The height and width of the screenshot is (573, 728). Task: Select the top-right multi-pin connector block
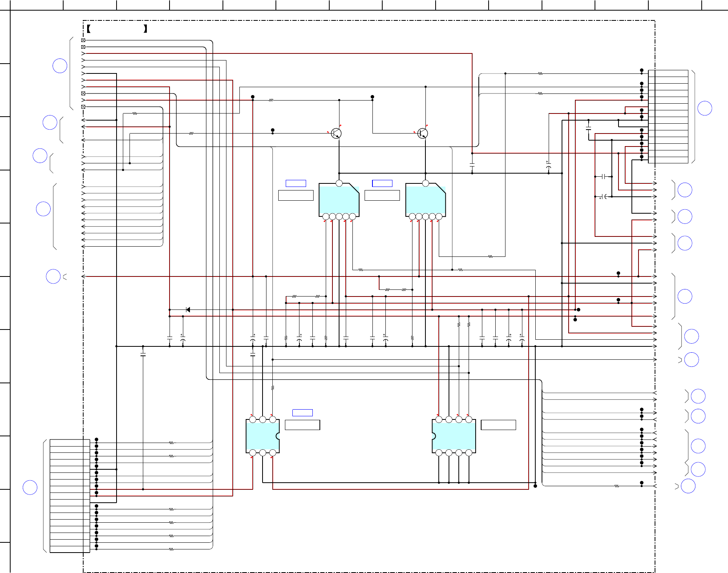point(668,117)
